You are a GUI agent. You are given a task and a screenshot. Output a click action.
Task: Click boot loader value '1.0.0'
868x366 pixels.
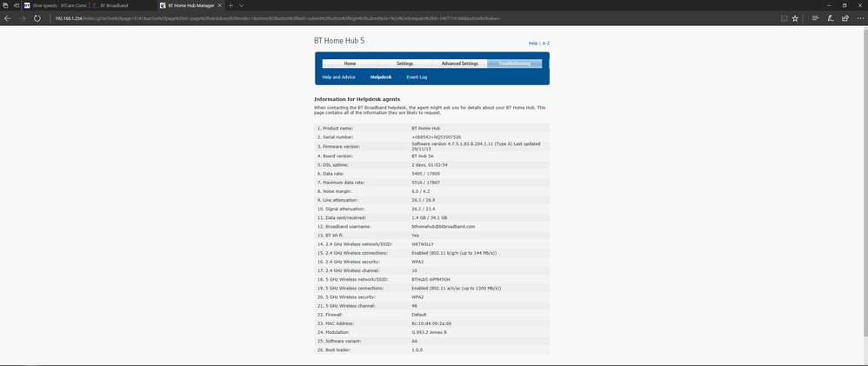(x=417, y=350)
